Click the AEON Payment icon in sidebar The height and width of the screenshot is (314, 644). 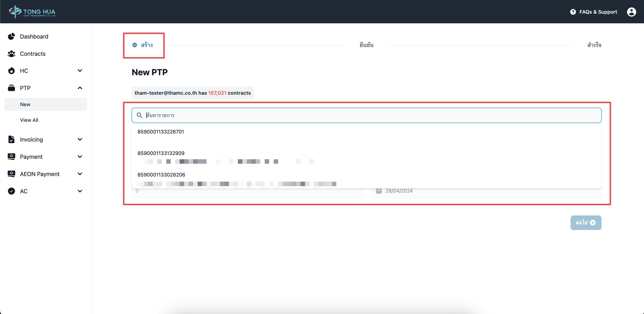pyautogui.click(x=11, y=173)
